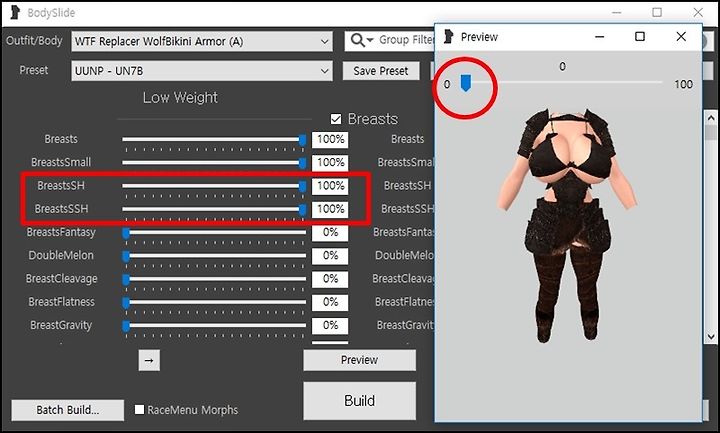Click the low weight BreastCleavage slider handle
720x433 pixels.
[x=126, y=279]
